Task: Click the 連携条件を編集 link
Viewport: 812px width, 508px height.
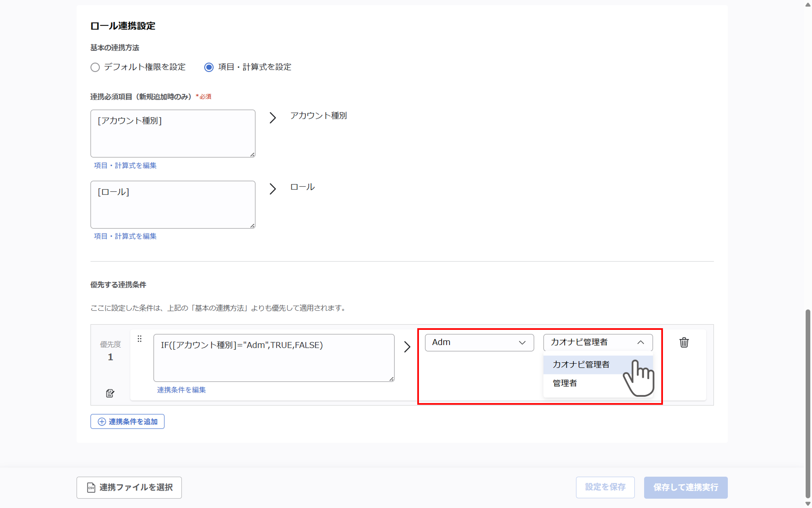Action: (181, 390)
